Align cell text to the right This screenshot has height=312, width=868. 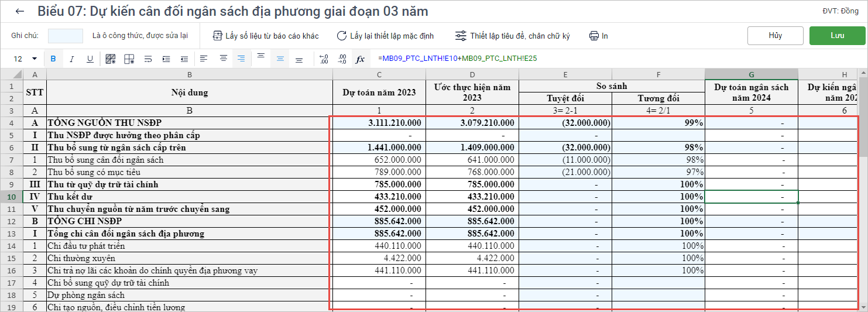click(x=241, y=59)
